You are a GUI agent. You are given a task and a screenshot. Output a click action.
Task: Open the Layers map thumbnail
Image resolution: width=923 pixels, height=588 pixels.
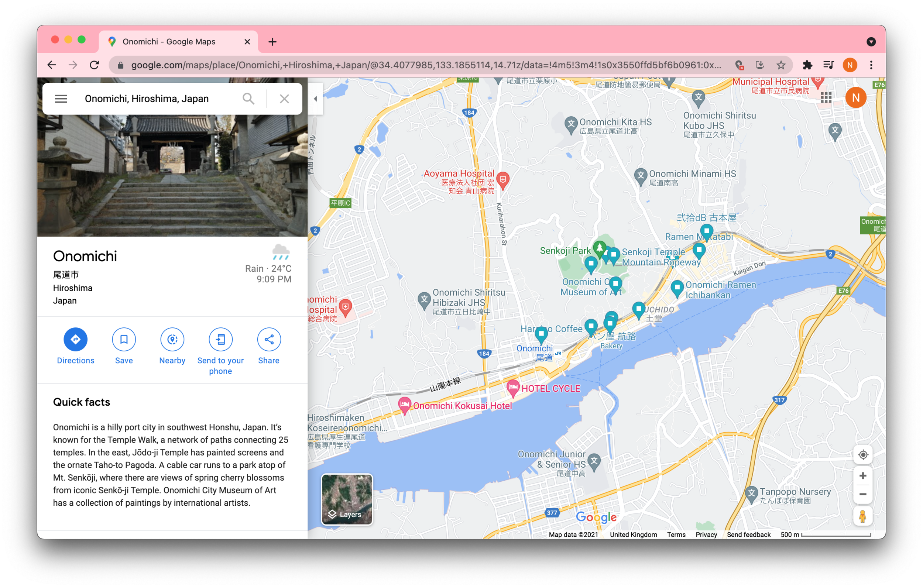pos(347,499)
